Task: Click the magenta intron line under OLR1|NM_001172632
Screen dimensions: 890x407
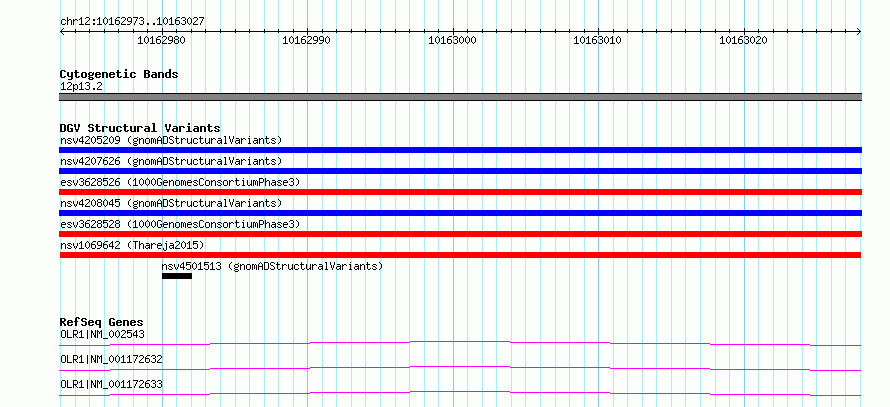Action: (460, 368)
